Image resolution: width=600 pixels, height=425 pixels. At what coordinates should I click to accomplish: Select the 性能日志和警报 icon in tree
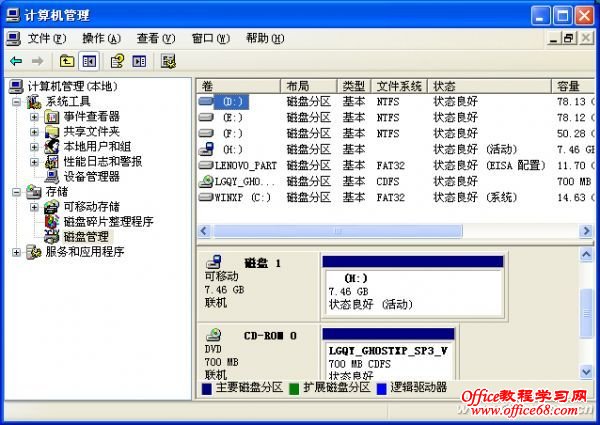coord(52,161)
